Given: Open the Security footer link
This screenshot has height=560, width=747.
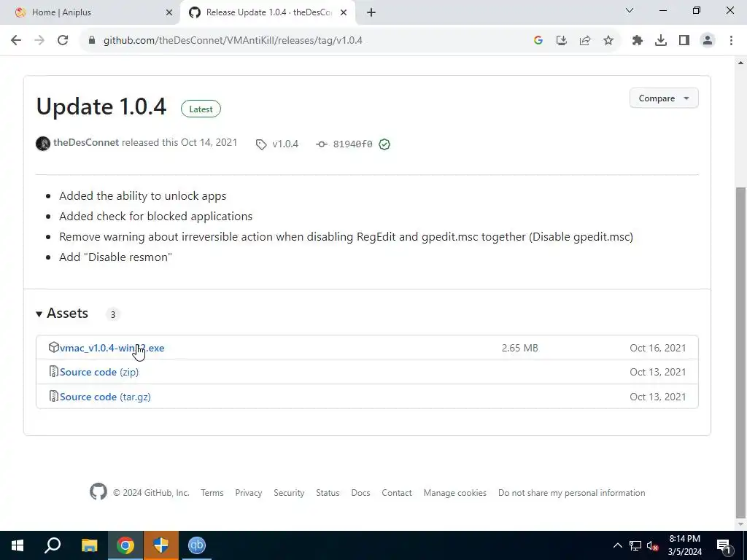Looking at the screenshot, I should 289,492.
